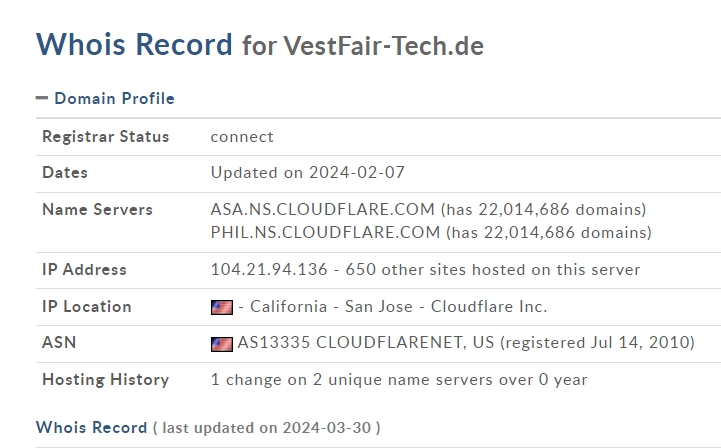The width and height of the screenshot is (721, 448).
Task: Click the IP Location row label
Action: (x=87, y=306)
